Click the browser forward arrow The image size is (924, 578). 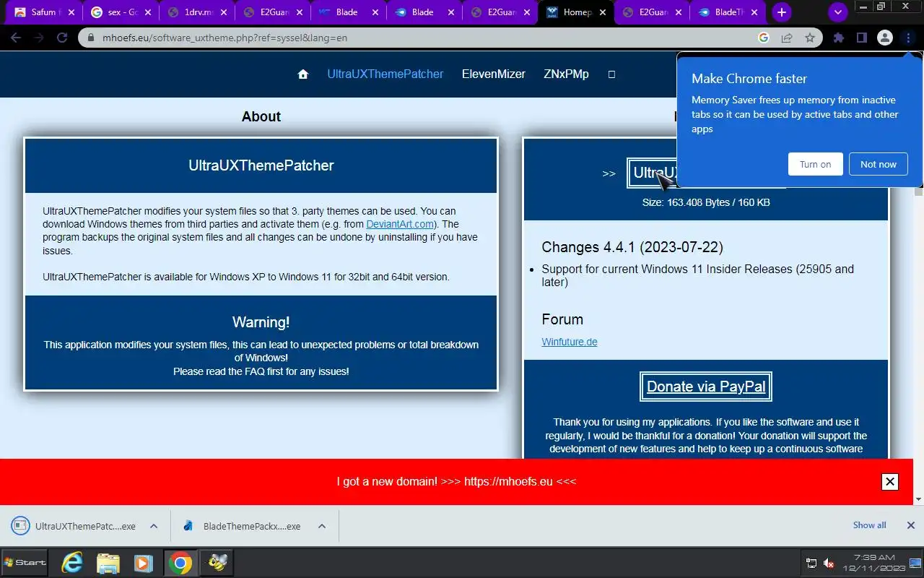[39, 38]
